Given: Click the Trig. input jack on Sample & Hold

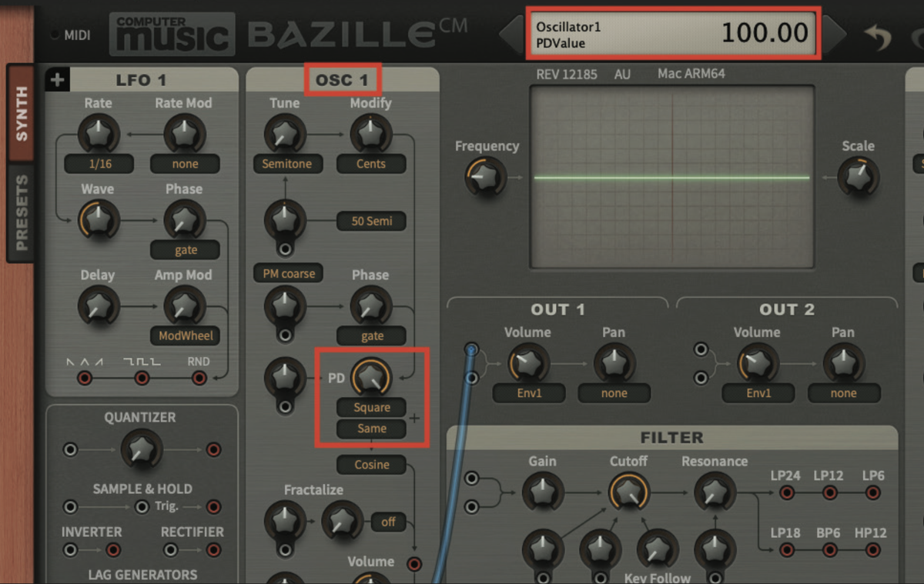Looking at the screenshot, I should [x=142, y=506].
